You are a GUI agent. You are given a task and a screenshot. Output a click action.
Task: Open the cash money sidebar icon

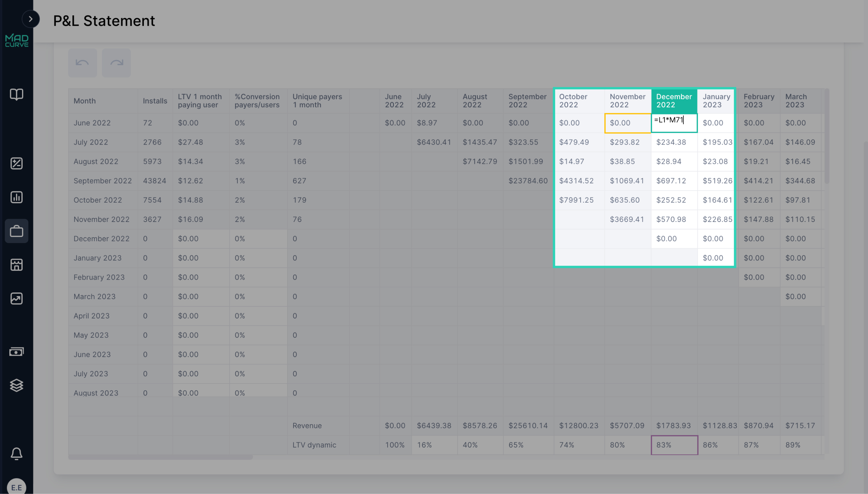(16, 351)
